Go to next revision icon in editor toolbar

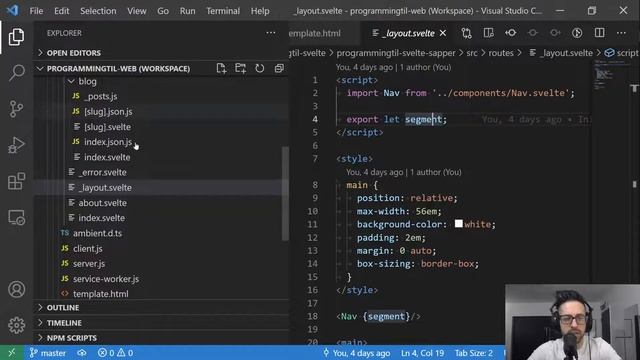(x=555, y=33)
